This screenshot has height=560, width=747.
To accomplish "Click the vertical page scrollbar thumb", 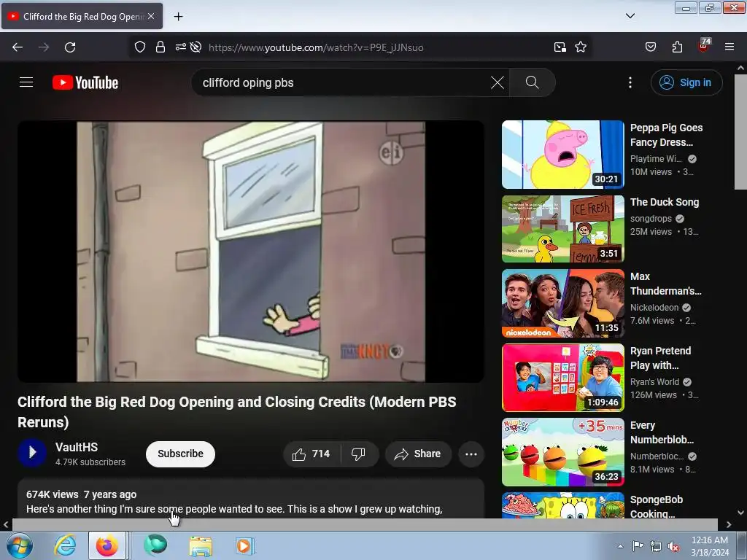I will point(740,132).
